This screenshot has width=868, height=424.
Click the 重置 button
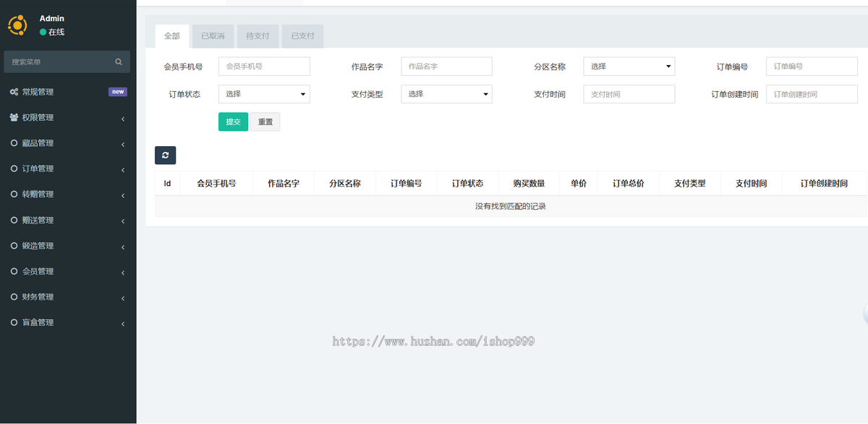point(265,122)
